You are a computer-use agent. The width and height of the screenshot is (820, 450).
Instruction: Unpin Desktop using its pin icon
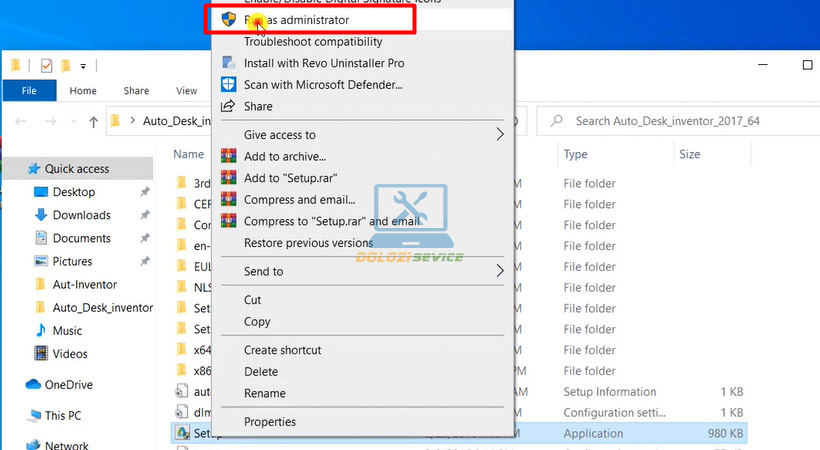[145, 192]
